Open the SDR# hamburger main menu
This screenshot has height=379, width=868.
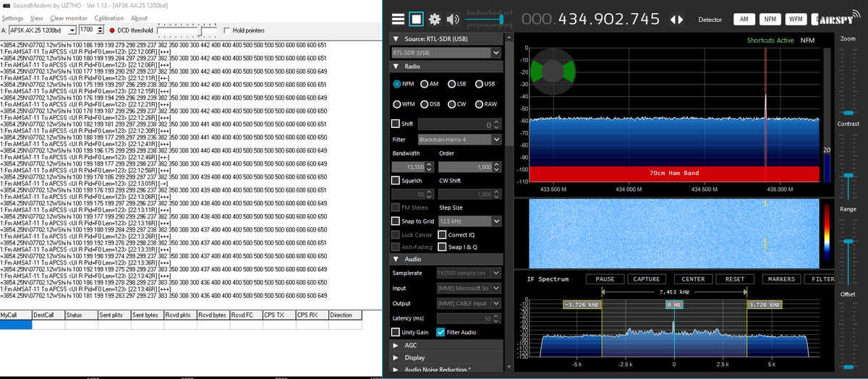click(x=398, y=20)
